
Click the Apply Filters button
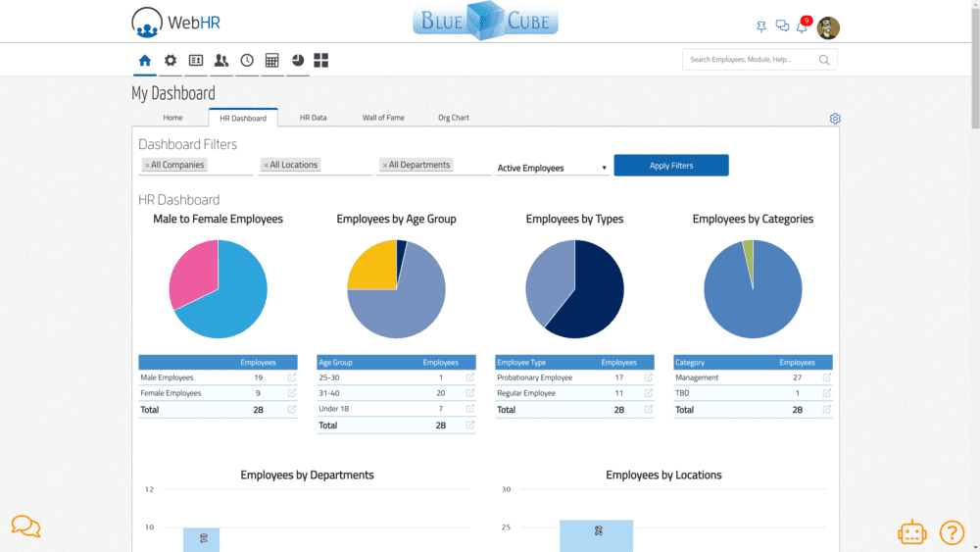(x=671, y=166)
